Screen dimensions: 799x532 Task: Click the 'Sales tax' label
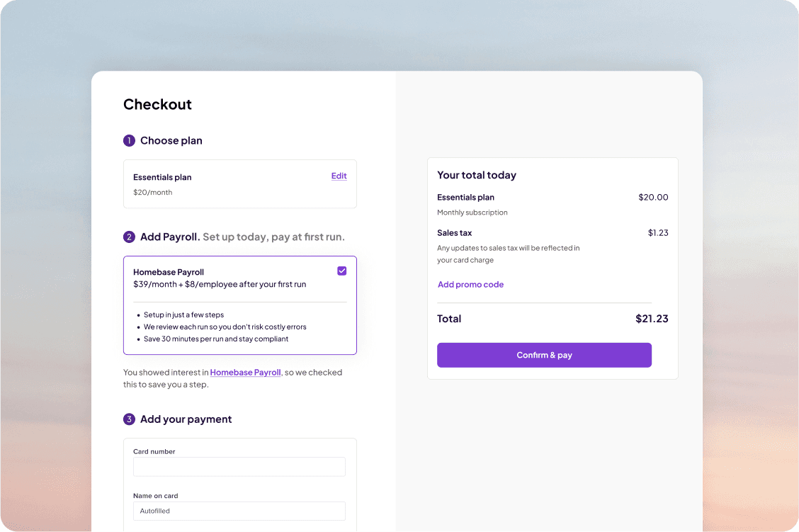[x=454, y=233]
